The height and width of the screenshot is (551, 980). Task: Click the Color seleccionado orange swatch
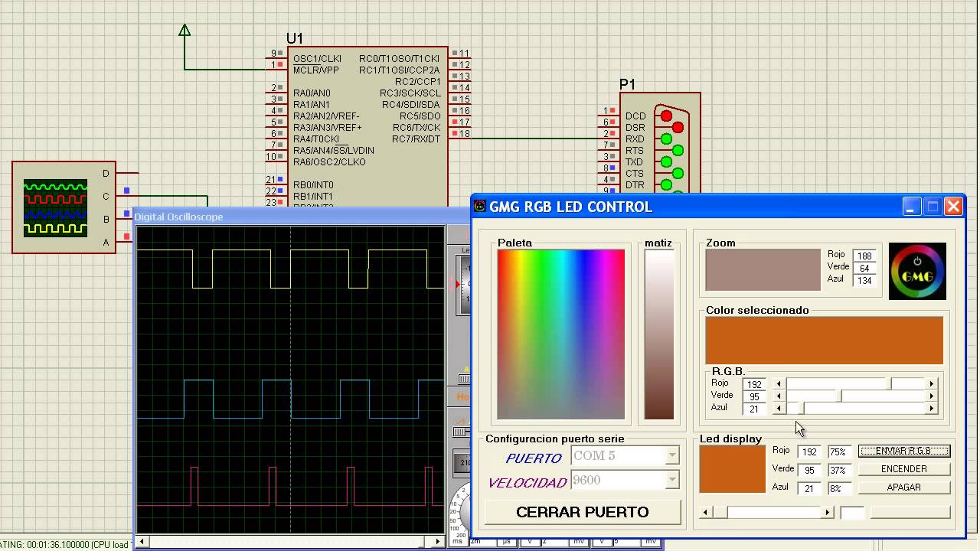pos(825,341)
